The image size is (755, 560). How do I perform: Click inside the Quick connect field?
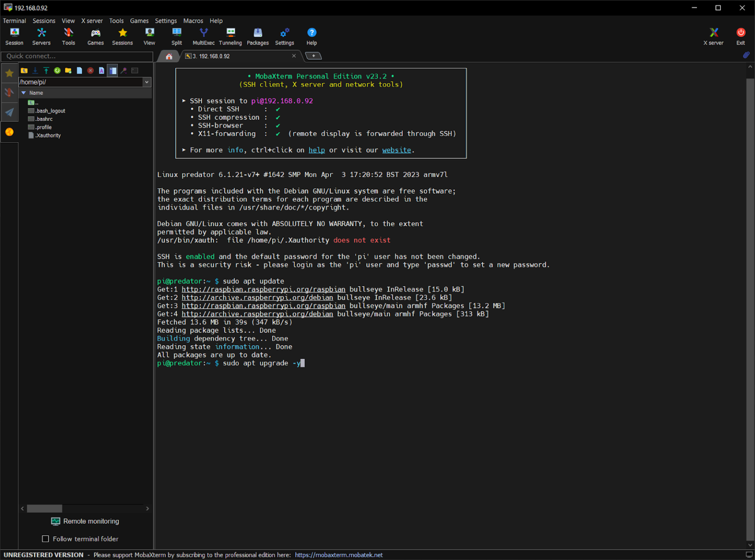click(x=76, y=56)
